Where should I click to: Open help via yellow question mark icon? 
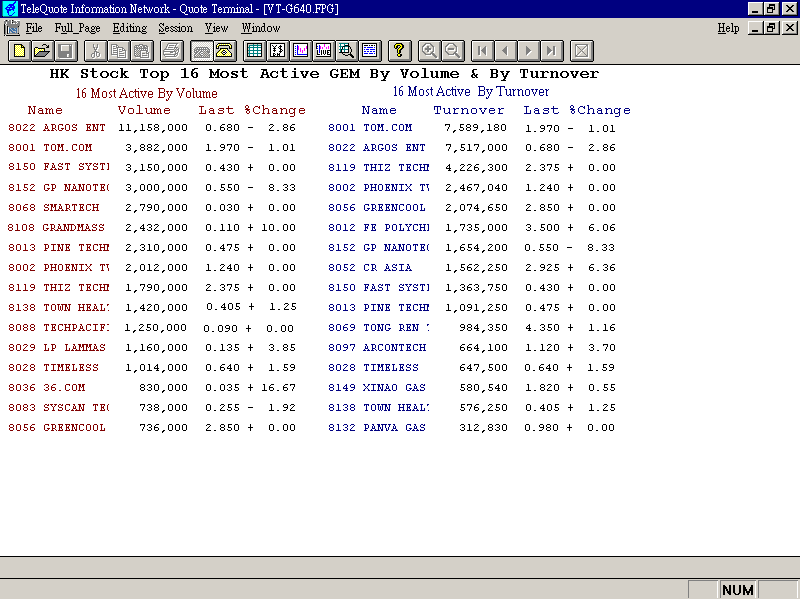coord(399,51)
